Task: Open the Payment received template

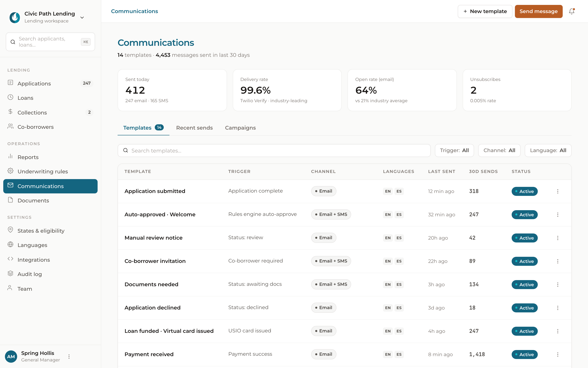Action: pos(149,354)
